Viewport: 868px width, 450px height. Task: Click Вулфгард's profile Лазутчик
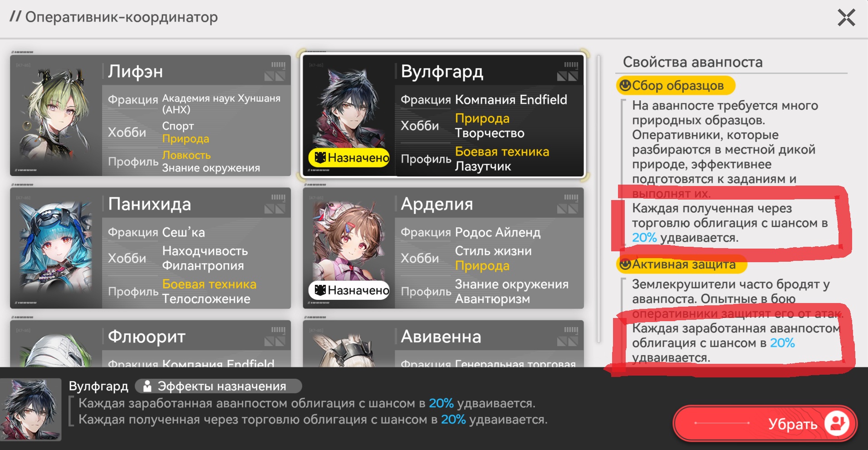[x=483, y=166]
